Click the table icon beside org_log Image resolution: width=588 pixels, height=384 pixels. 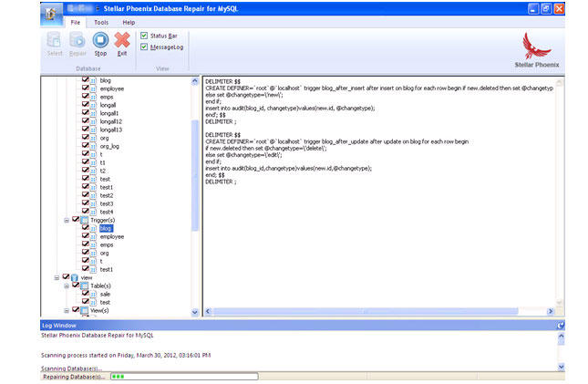pos(93,146)
